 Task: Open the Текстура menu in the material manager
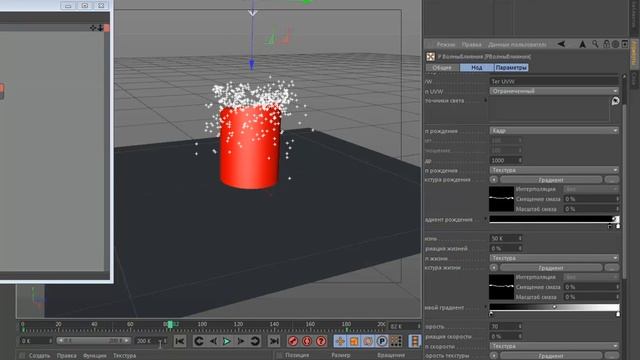[124, 356]
